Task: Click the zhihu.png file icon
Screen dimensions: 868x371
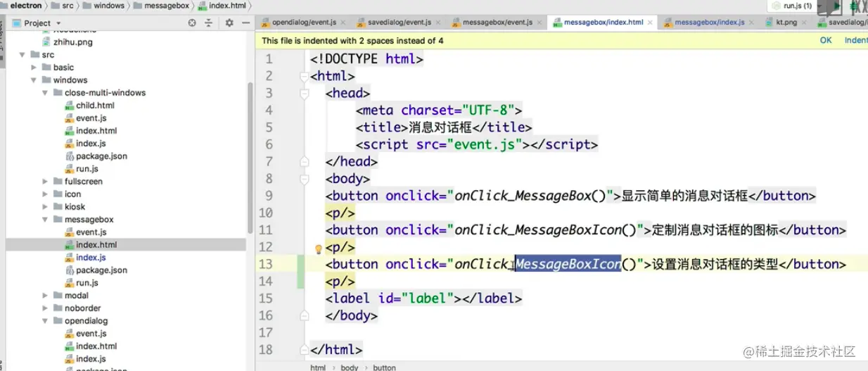Action: [x=46, y=42]
